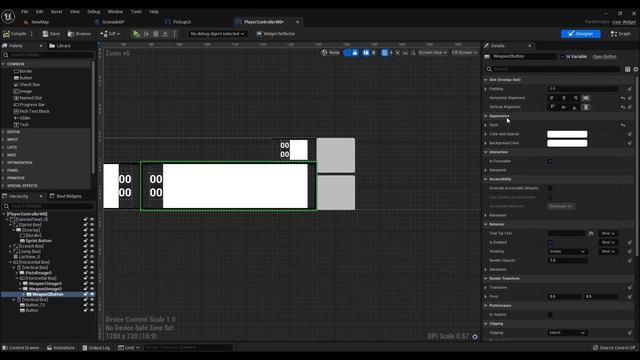Click Browse in the toolbar

pos(79,34)
